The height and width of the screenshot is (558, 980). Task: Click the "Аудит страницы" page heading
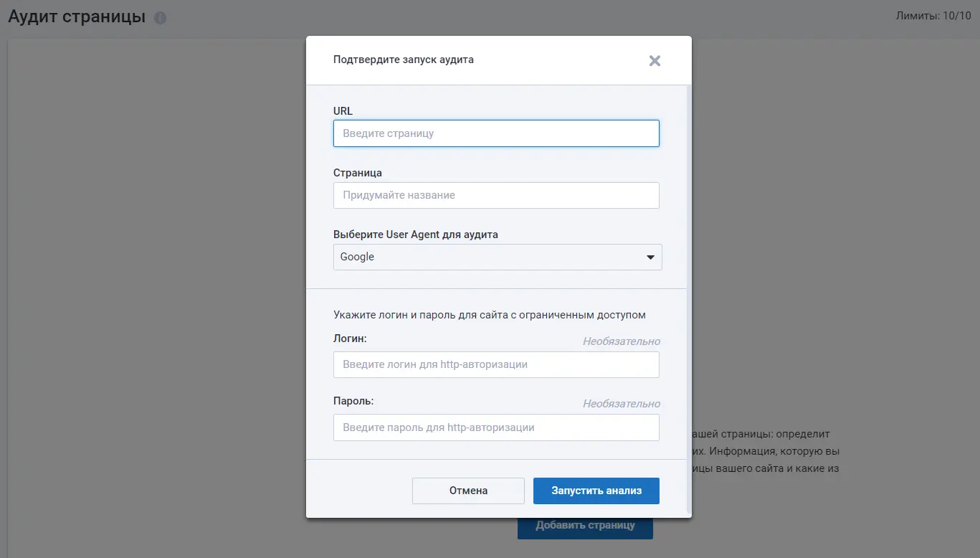pos(77,17)
